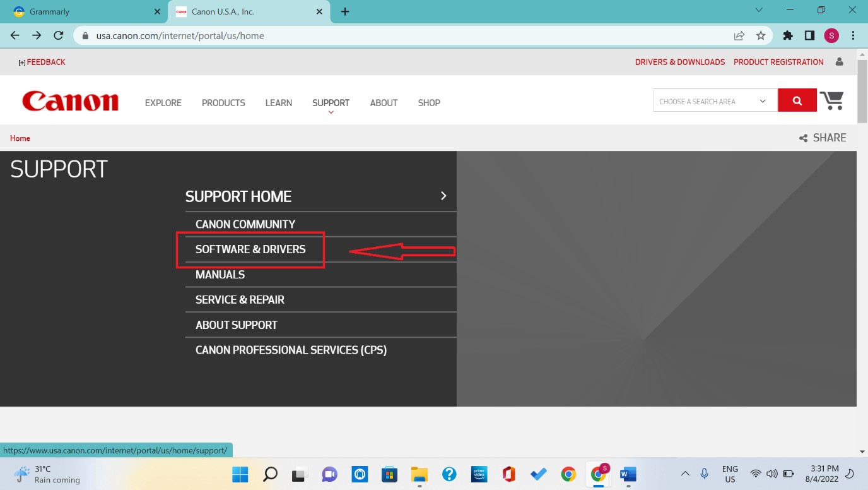Open the Products menu
The height and width of the screenshot is (490, 868).
(223, 103)
